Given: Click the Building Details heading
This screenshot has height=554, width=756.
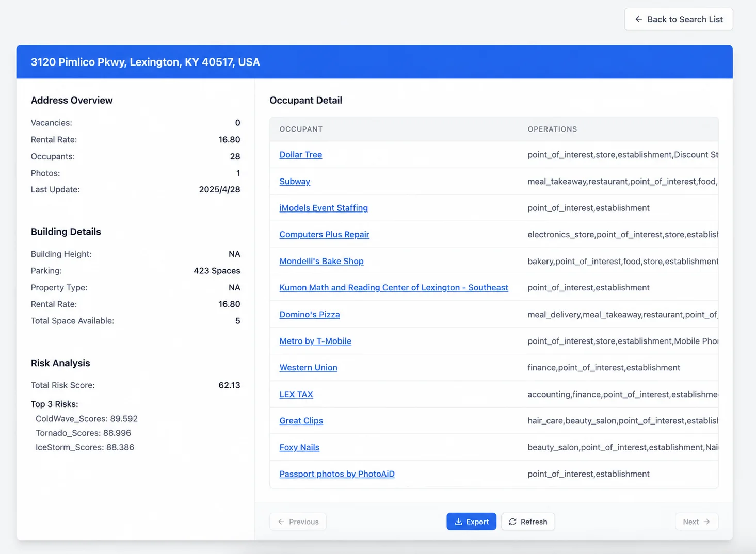Looking at the screenshot, I should pos(66,232).
